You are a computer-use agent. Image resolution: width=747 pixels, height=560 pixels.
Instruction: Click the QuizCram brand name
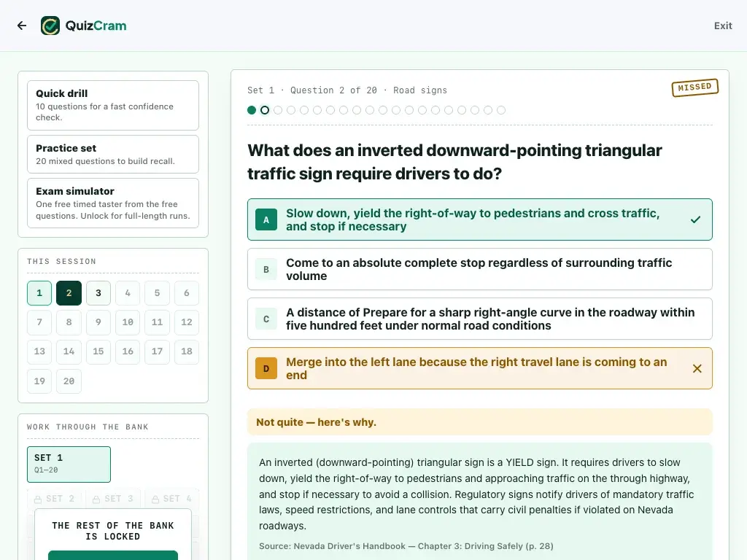96,26
